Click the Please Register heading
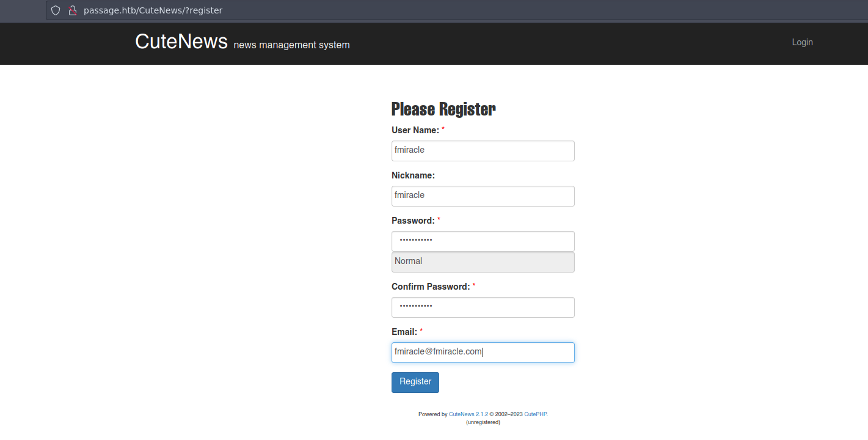 [x=443, y=109]
